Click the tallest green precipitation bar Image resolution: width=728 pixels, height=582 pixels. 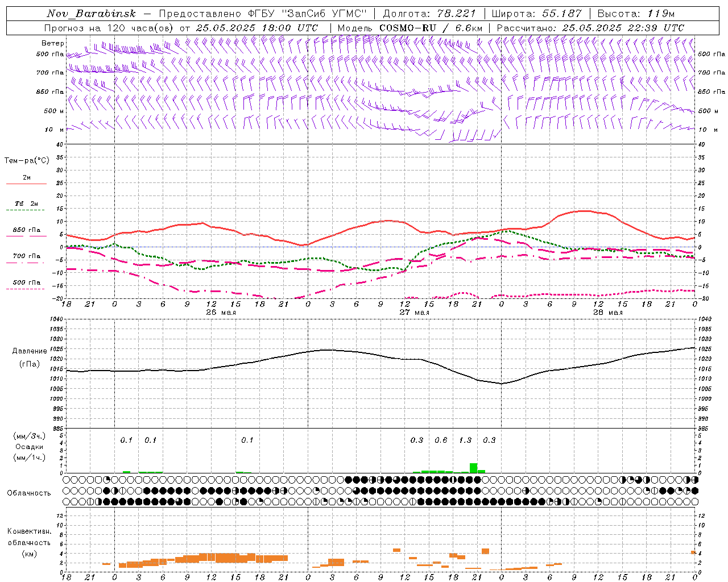click(x=473, y=468)
